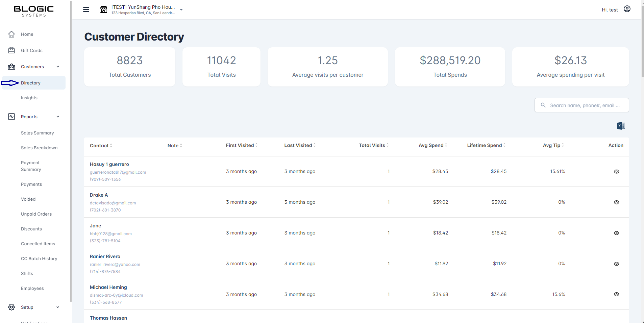This screenshot has width=644, height=323.
Task: Open the store location dropdown arrow
Action: point(181,10)
